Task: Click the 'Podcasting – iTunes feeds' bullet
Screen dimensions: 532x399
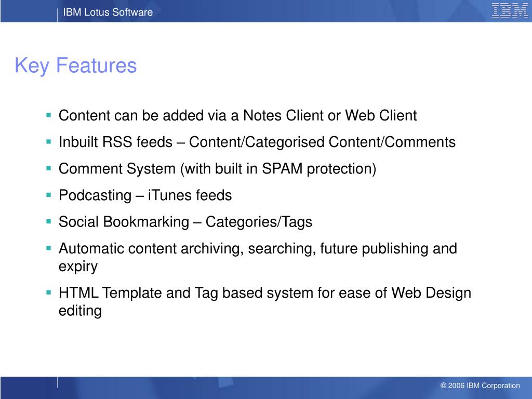Action: tap(145, 195)
